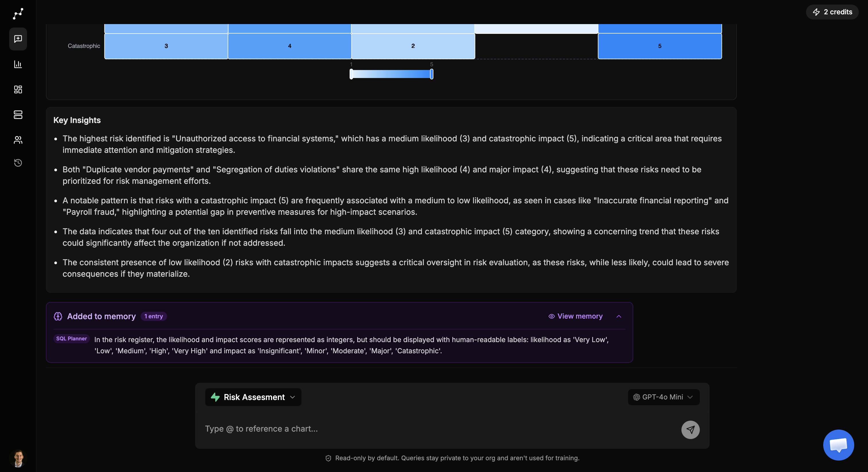
Task: Open the chat sidebar icon
Action: tap(18, 39)
